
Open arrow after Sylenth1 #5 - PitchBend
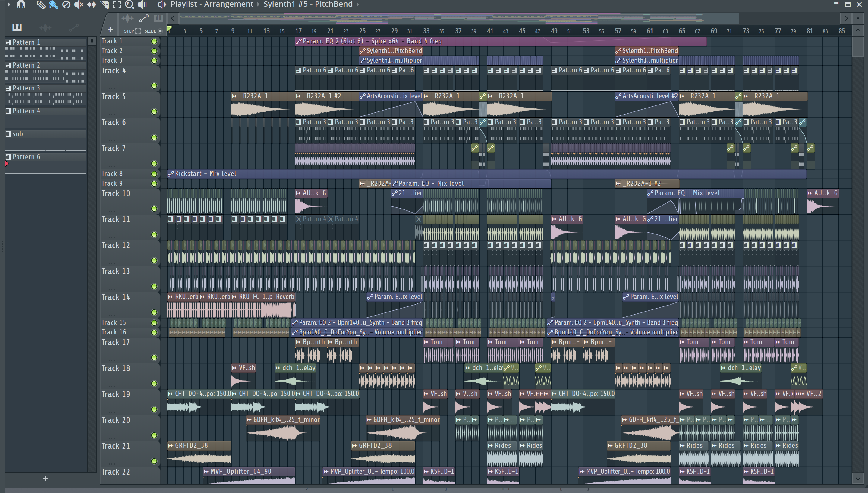pyautogui.click(x=358, y=5)
